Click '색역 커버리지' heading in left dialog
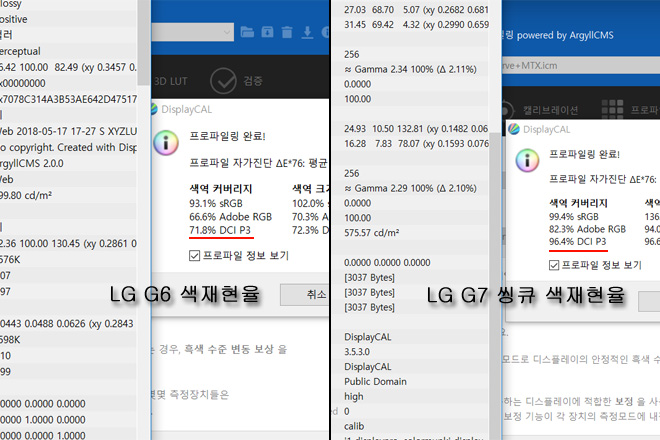The width and height of the screenshot is (660, 440). click(221, 189)
